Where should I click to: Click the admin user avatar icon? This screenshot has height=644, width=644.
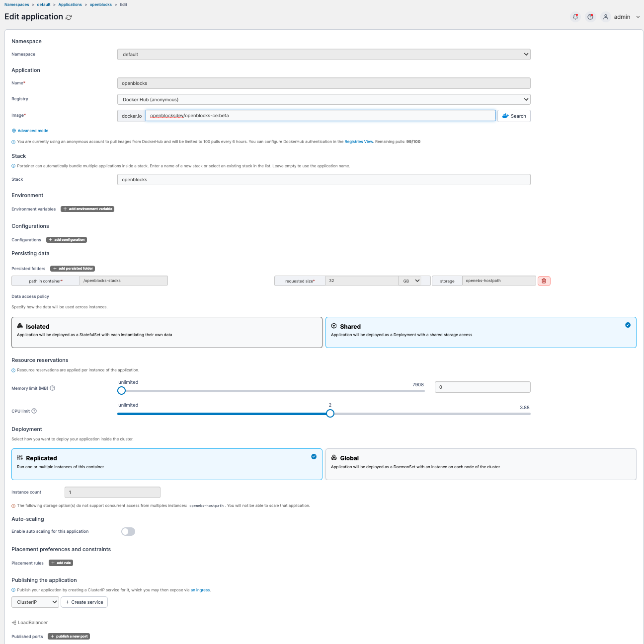point(606,17)
